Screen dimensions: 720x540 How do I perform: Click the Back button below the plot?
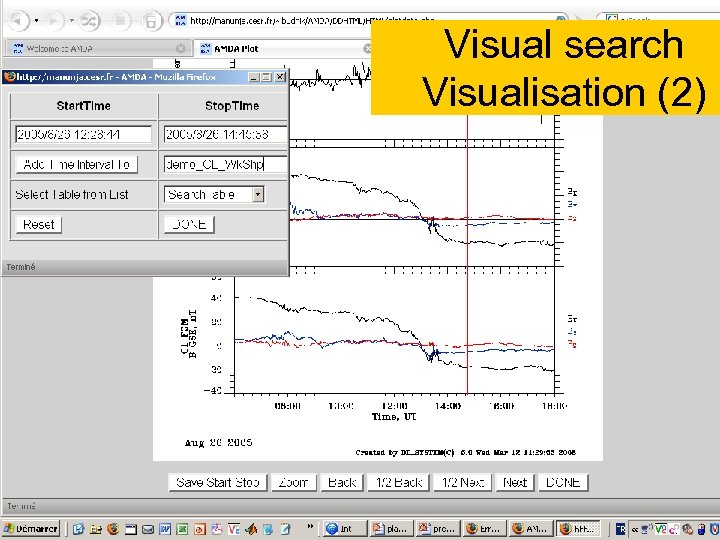tap(342, 482)
